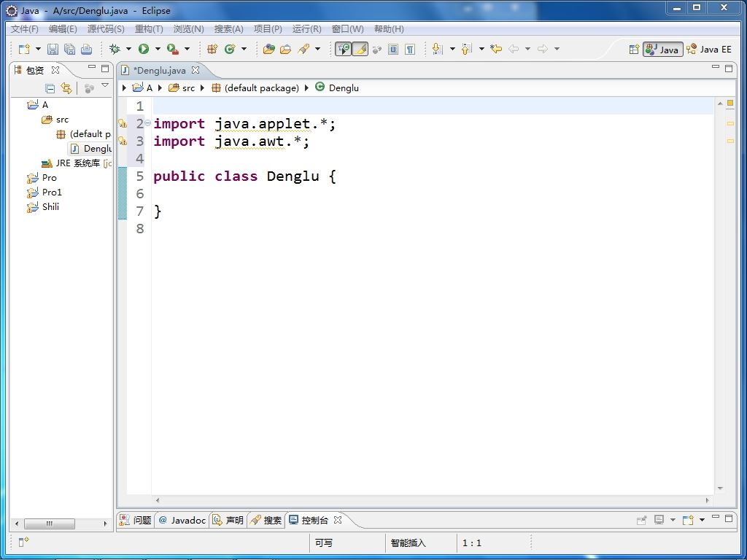Screen dimensions: 747x560
Task: Click the Open Perspective icon
Action: (634, 49)
